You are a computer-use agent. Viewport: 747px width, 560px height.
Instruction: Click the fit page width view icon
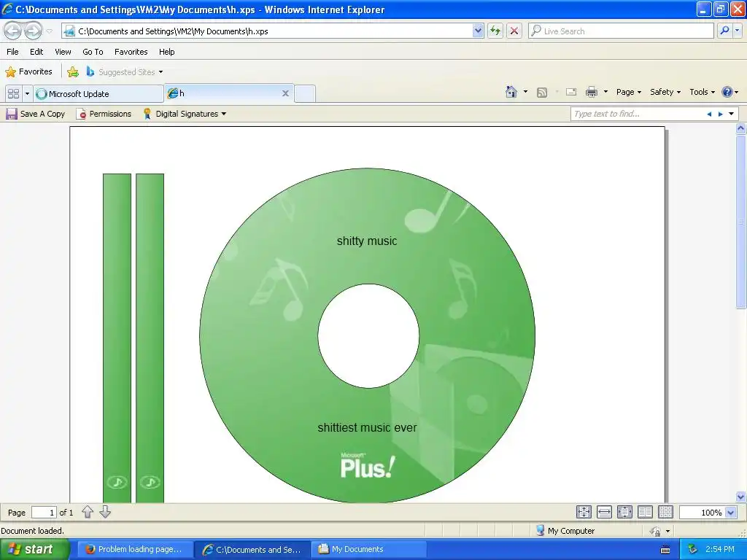click(x=604, y=512)
